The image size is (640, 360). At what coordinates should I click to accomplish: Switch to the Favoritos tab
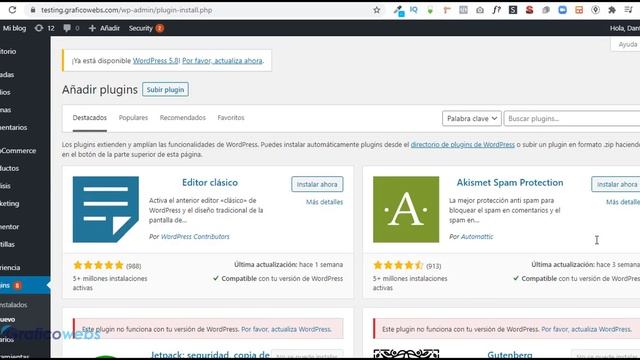point(231,118)
